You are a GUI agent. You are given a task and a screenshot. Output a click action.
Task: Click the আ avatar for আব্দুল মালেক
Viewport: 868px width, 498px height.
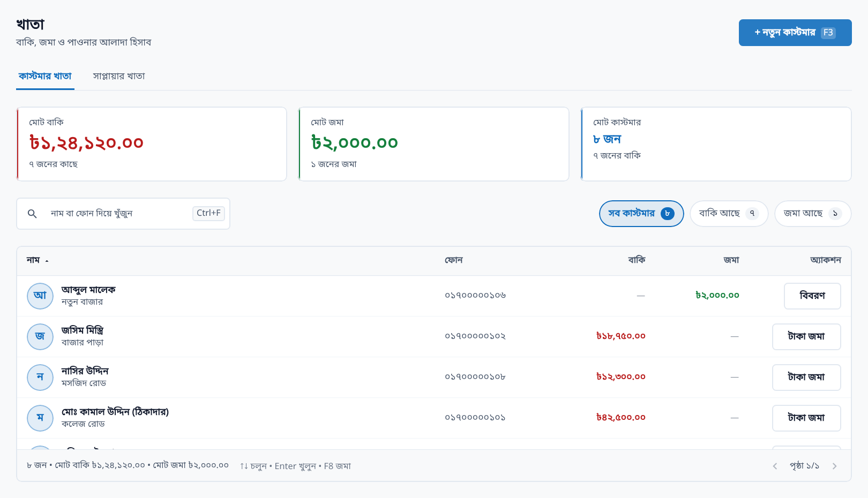[40, 296]
